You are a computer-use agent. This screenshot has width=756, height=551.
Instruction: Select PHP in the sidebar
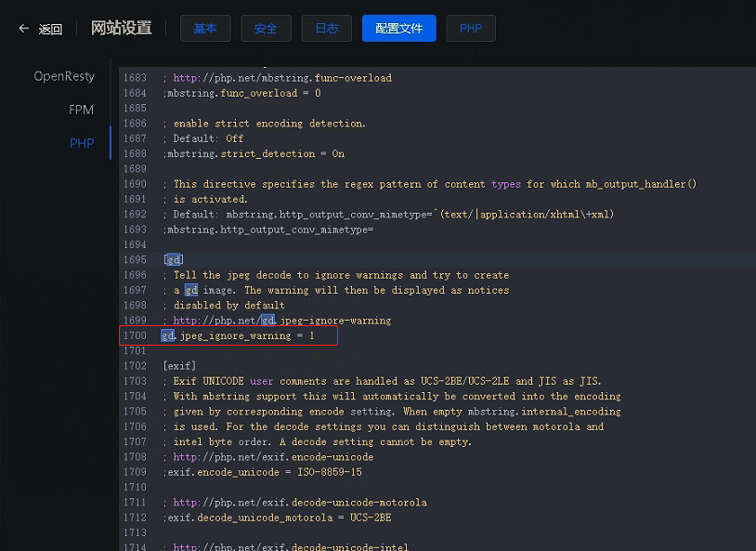82,143
